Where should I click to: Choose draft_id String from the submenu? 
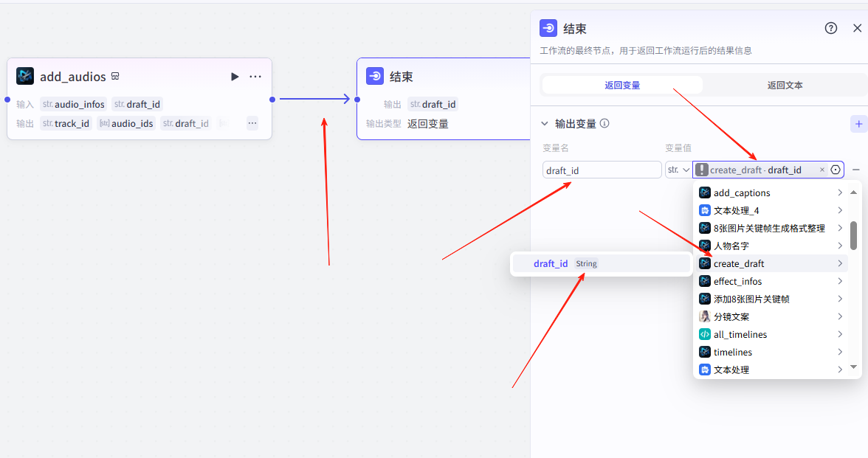[565, 264]
